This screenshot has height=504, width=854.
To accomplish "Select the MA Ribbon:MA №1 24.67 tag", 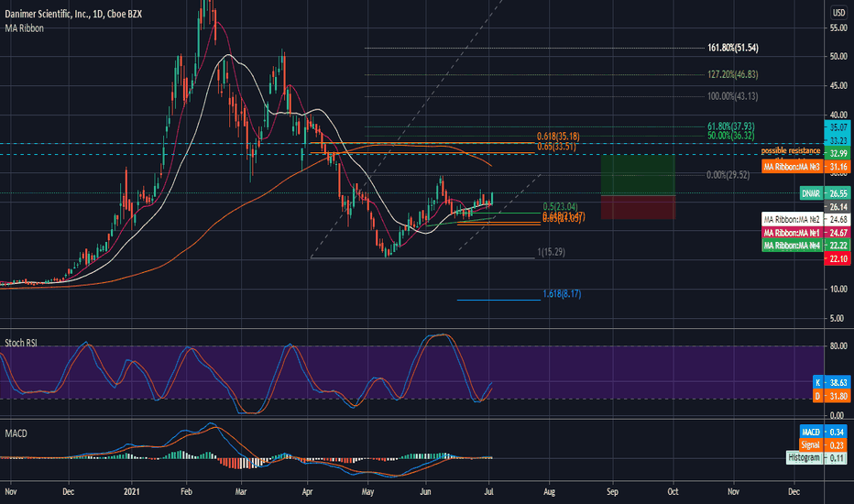I will pos(805,233).
